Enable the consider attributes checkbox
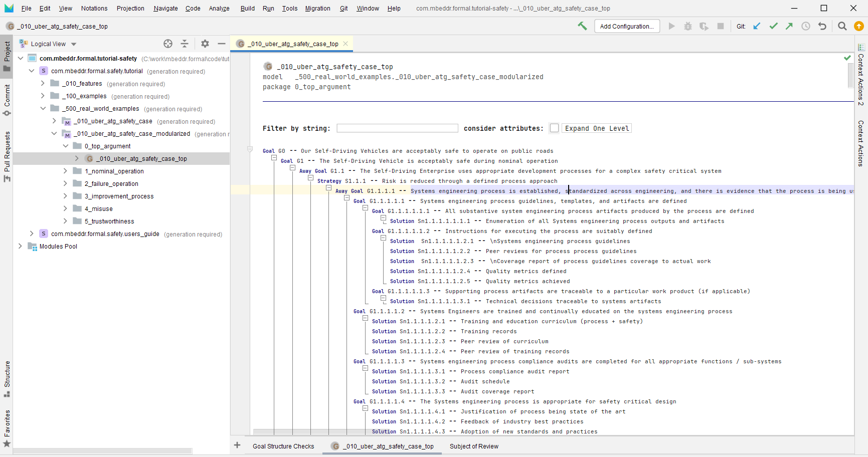This screenshot has width=868, height=457. [554, 128]
